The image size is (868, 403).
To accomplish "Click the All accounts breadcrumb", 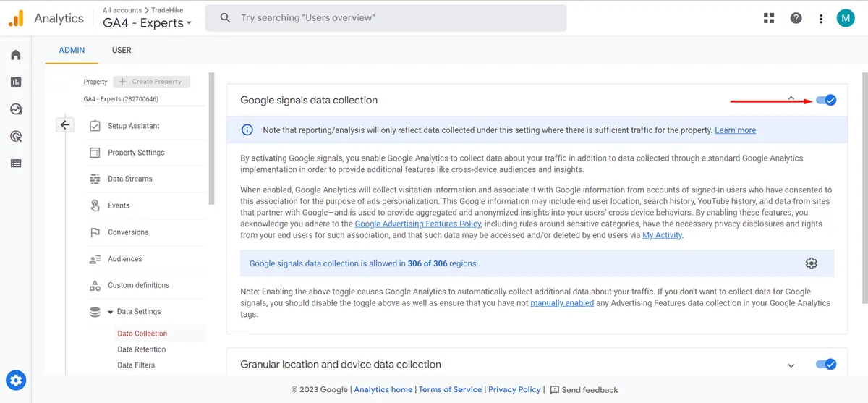I will 122,10.
